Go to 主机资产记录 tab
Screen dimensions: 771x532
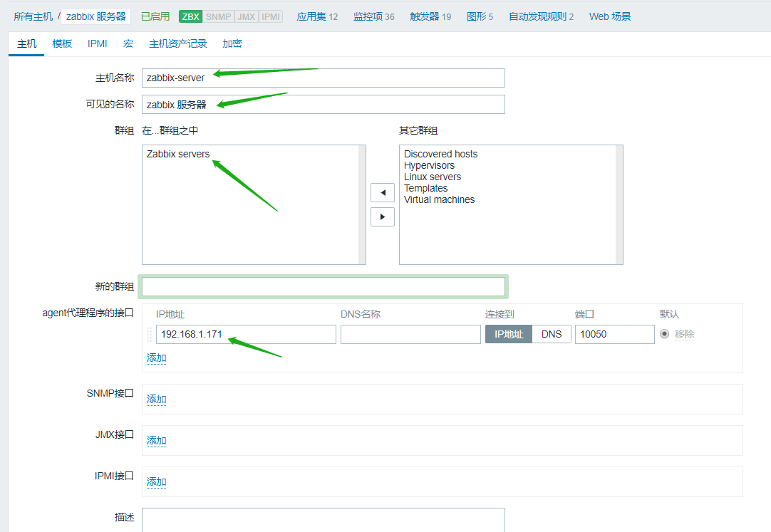[x=178, y=43]
